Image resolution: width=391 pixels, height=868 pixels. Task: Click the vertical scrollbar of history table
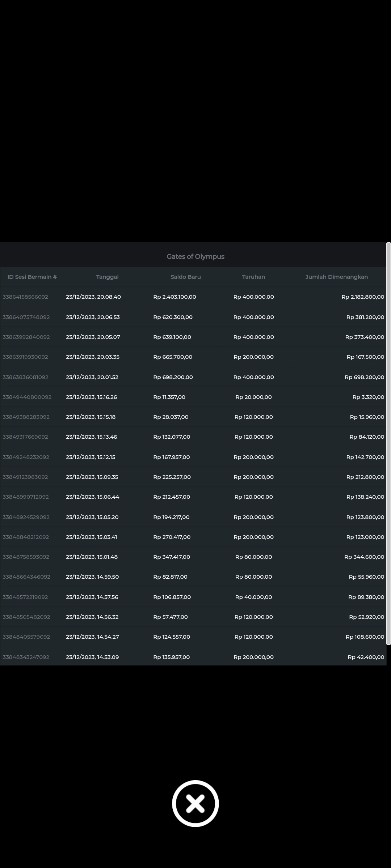tap(388, 443)
